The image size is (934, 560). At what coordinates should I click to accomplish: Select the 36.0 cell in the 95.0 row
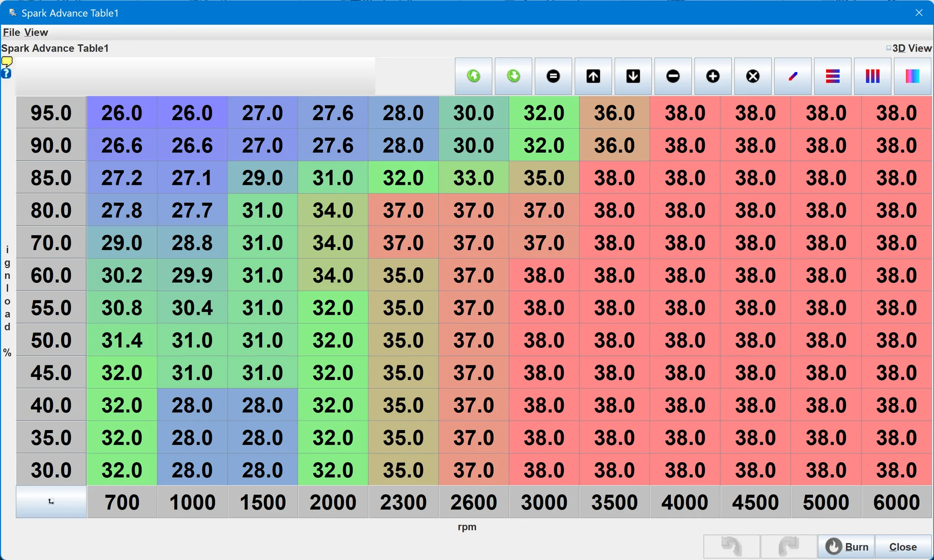614,112
